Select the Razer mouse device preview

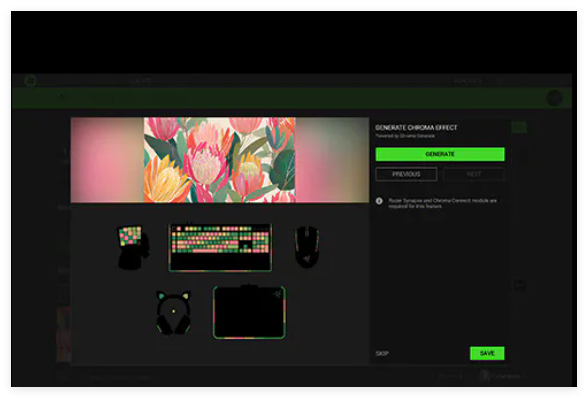[307, 247]
